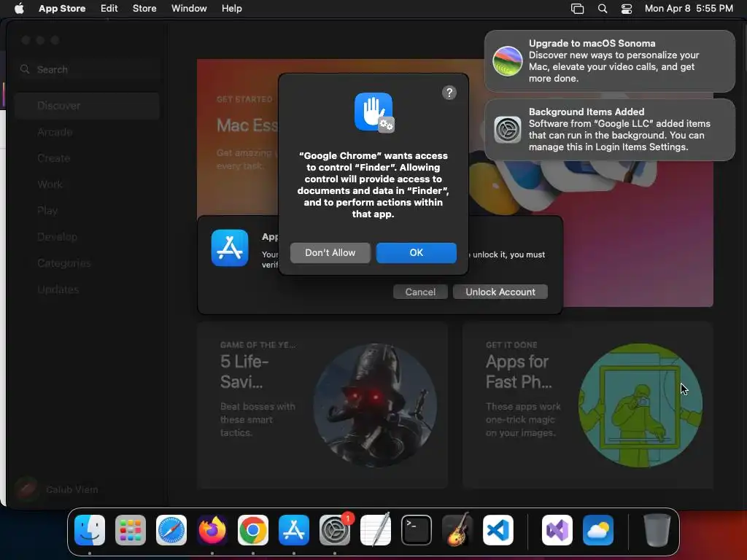Select Updates in the sidebar
Screen dimensions: 747x560
pos(88,289)
